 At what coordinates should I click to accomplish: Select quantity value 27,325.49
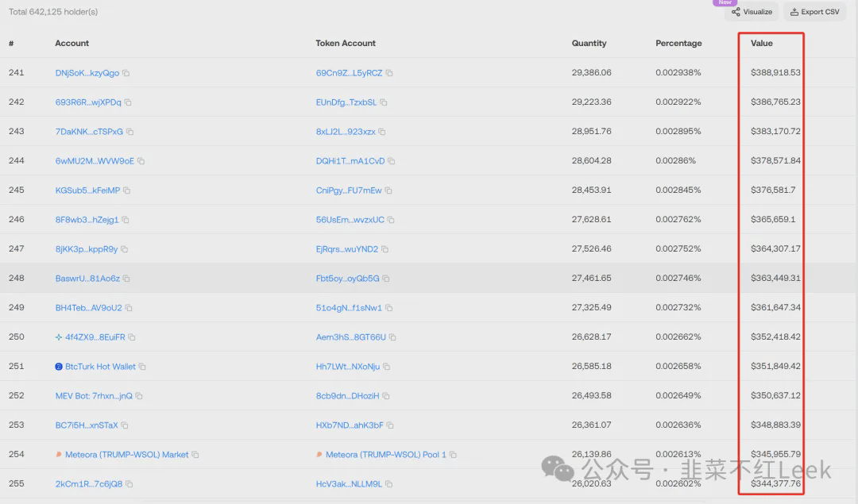[592, 307]
